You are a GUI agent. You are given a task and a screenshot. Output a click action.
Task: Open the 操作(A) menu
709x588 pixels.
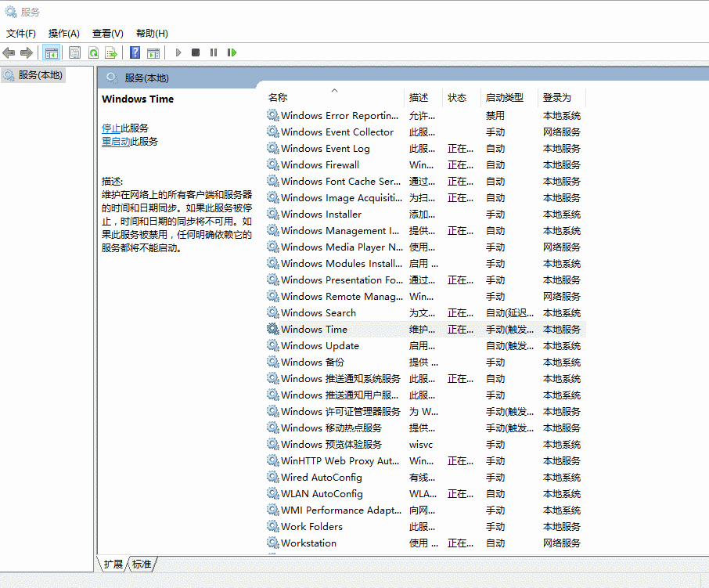tap(63, 33)
